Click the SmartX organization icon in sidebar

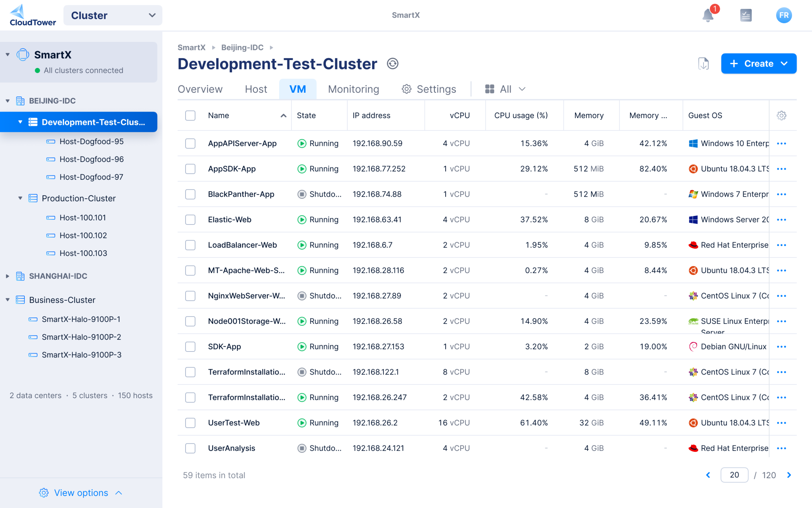[23, 54]
